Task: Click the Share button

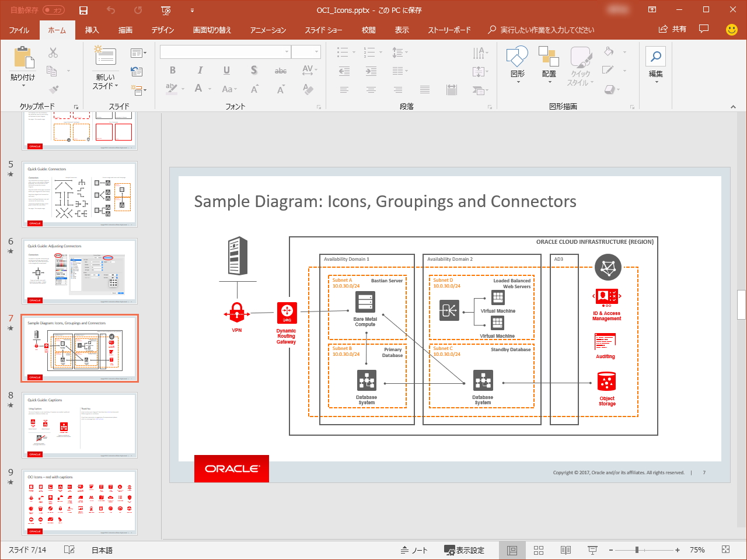Action: [x=672, y=29]
